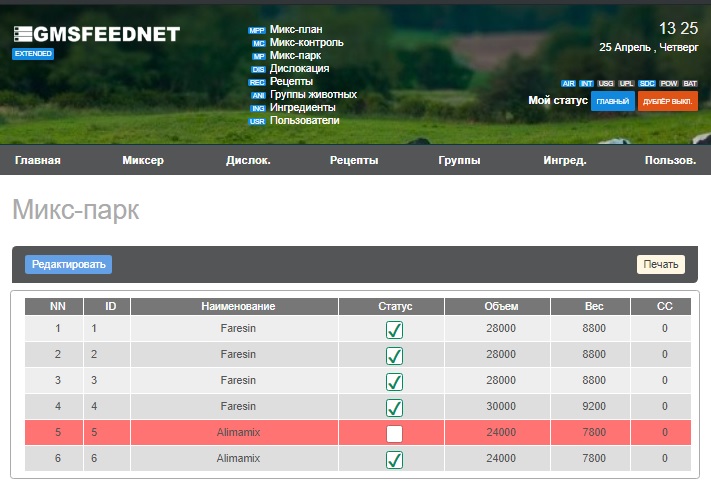
Task: Select the Рецепты nav tab
Action: click(354, 160)
